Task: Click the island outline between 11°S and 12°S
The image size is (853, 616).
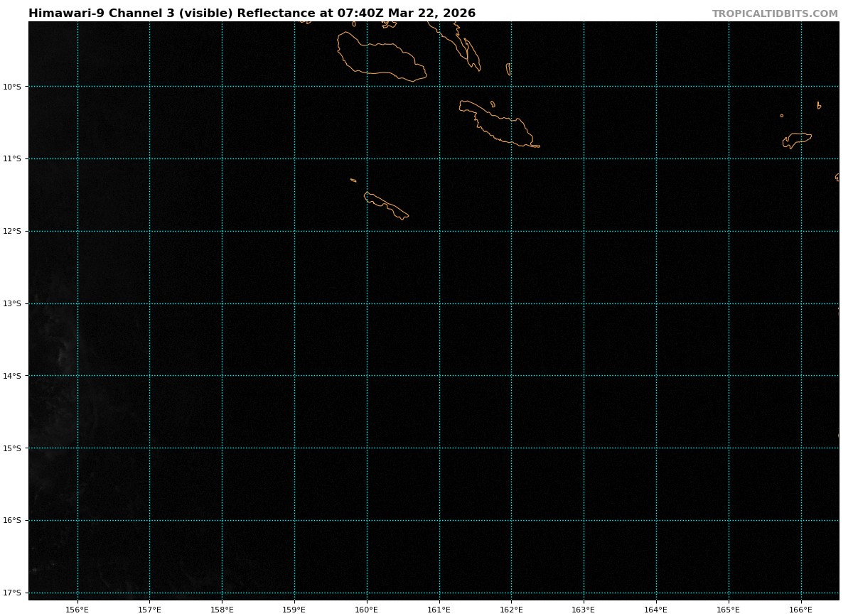Action: [386, 205]
